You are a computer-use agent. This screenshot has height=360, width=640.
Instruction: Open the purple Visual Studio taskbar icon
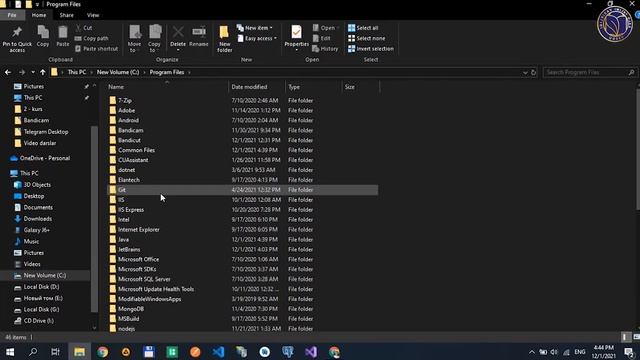tap(311, 352)
